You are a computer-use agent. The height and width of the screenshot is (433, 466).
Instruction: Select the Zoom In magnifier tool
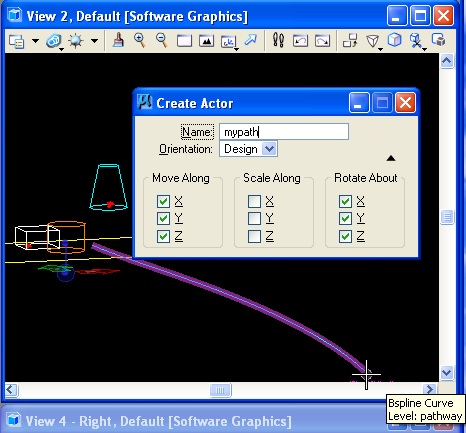tap(140, 41)
